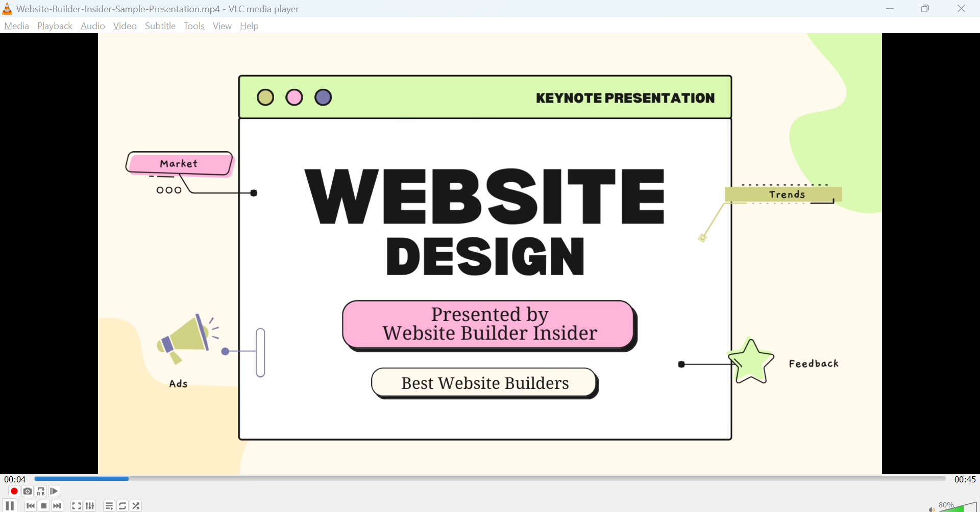The height and width of the screenshot is (512, 980).
Task: Skip to previous media
Action: [x=31, y=506]
